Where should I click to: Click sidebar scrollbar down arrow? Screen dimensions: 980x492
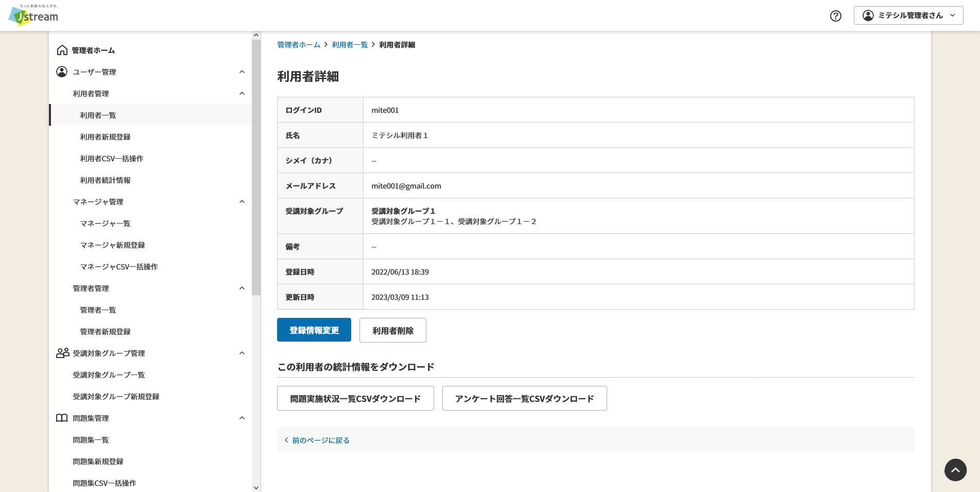click(256, 487)
